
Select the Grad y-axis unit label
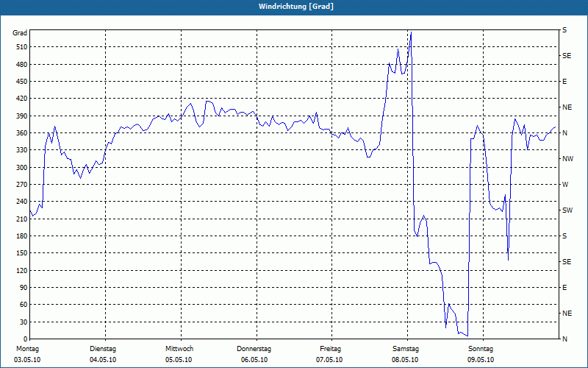coord(20,33)
